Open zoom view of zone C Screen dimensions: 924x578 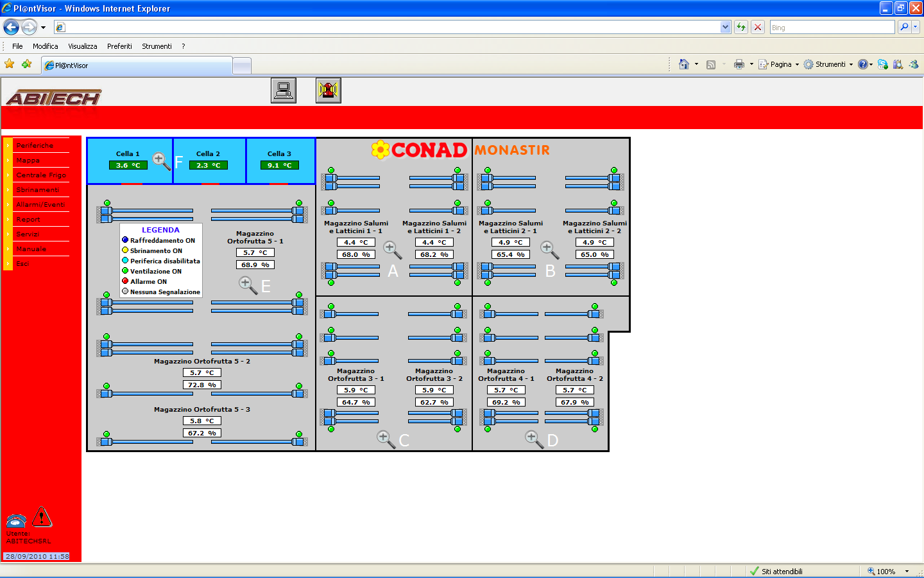pos(386,439)
